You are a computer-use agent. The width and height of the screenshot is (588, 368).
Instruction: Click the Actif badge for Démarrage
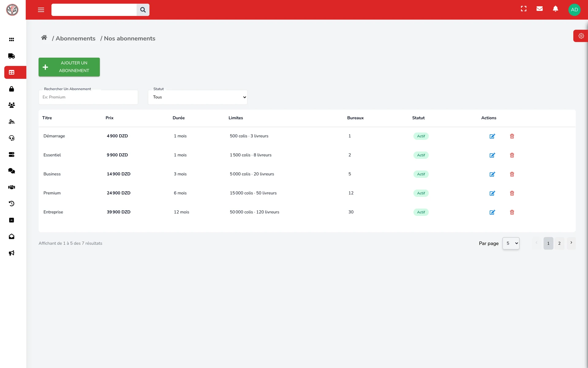coord(421,136)
